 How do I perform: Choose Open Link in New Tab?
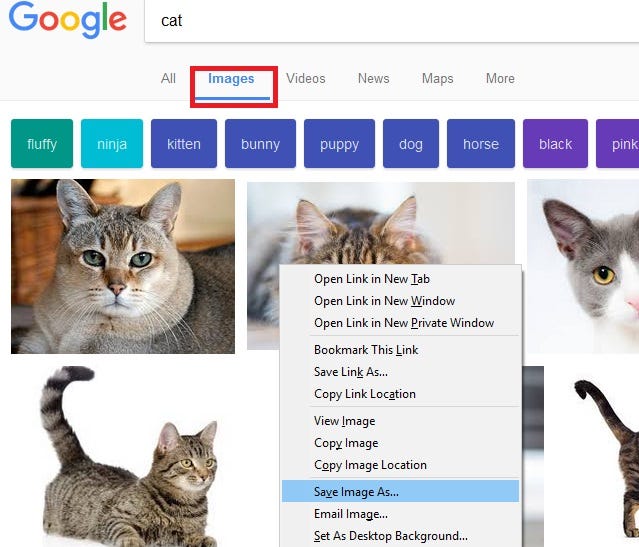[400, 279]
